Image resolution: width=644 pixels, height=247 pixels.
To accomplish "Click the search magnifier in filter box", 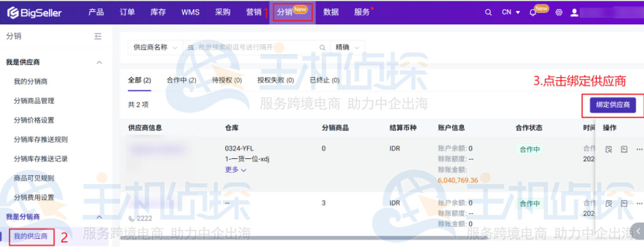I will point(323,48).
